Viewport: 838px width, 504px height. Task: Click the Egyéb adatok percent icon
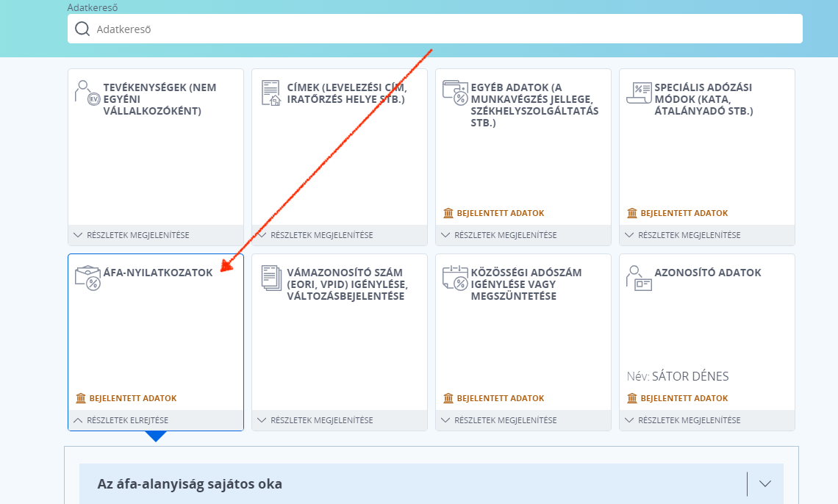tap(455, 93)
